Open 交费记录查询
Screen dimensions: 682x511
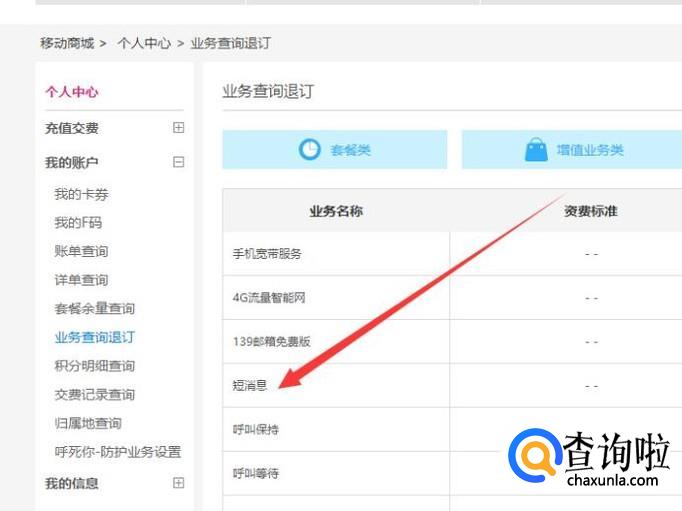tap(95, 395)
